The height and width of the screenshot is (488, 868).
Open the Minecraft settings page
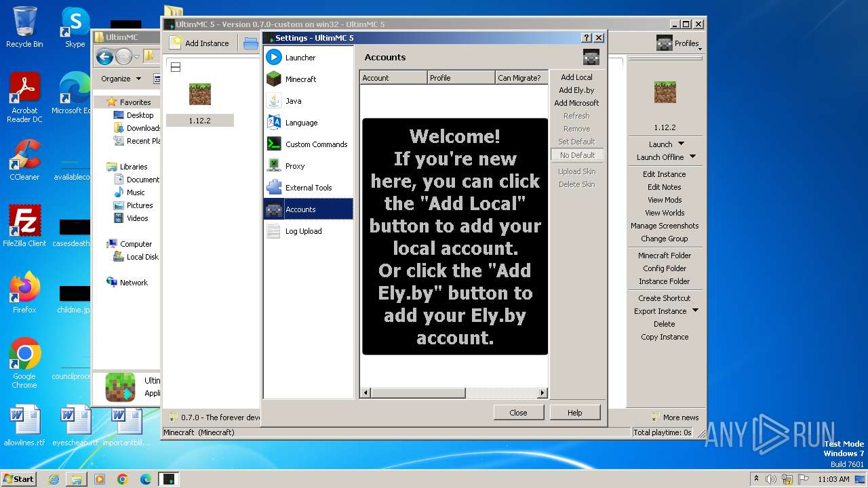coord(309,79)
